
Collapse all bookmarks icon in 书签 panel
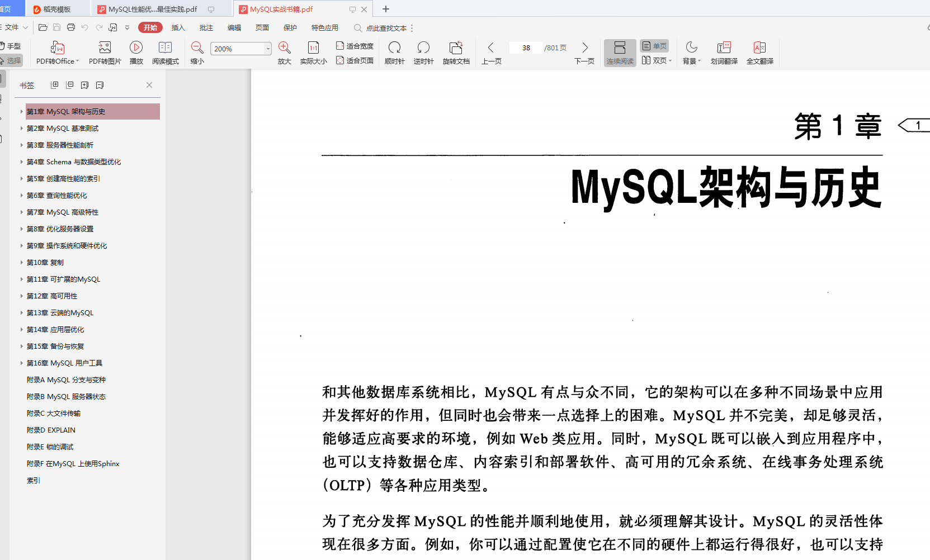click(x=69, y=85)
